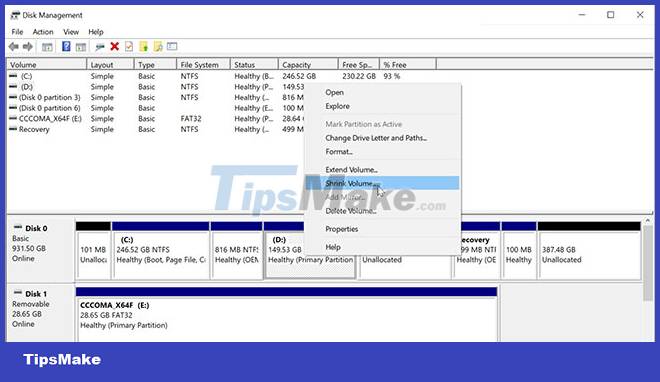Click drive icon beside CCCOMA_X64F (E:) row
This screenshot has width=660, height=382.
click(13, 119)
